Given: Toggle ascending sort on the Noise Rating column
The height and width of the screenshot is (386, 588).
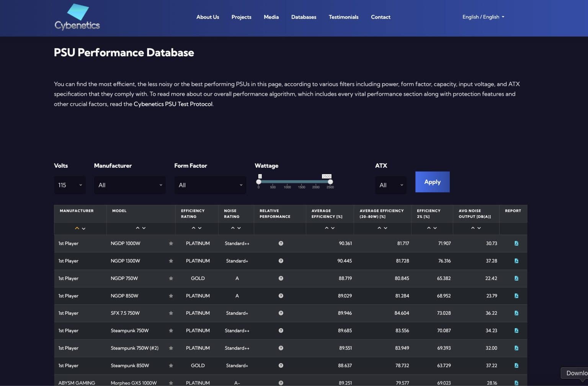Looking at the screenshot, I should [233, 228].
